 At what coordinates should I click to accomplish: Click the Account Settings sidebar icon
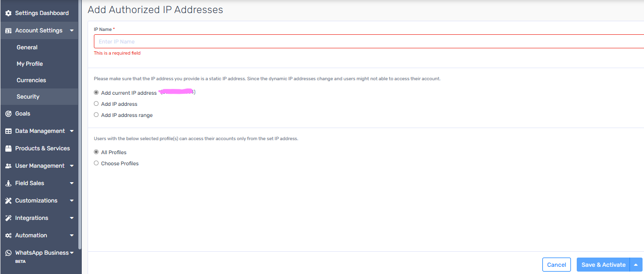click(8, 30)
